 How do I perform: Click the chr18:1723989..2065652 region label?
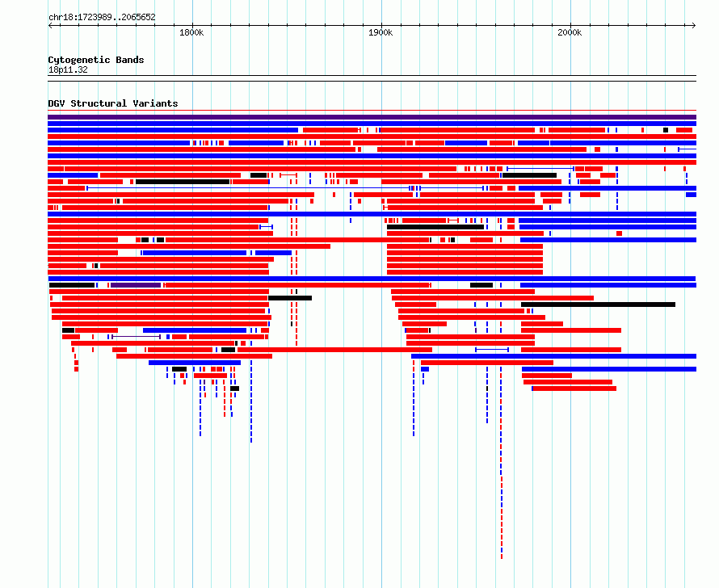tap(102, 18)
